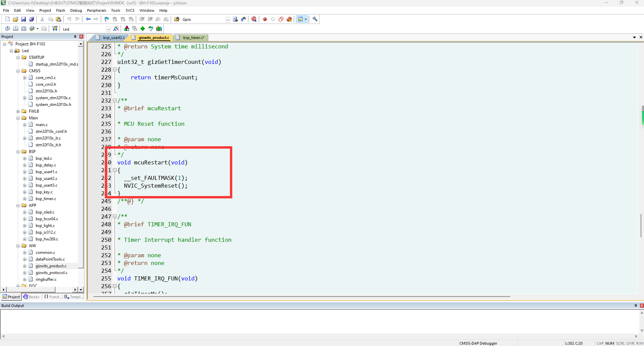Click the Manage Run-Time Environment green diamond icon
This screenshot has width=644, height=346.
click(x=143, y=29)
